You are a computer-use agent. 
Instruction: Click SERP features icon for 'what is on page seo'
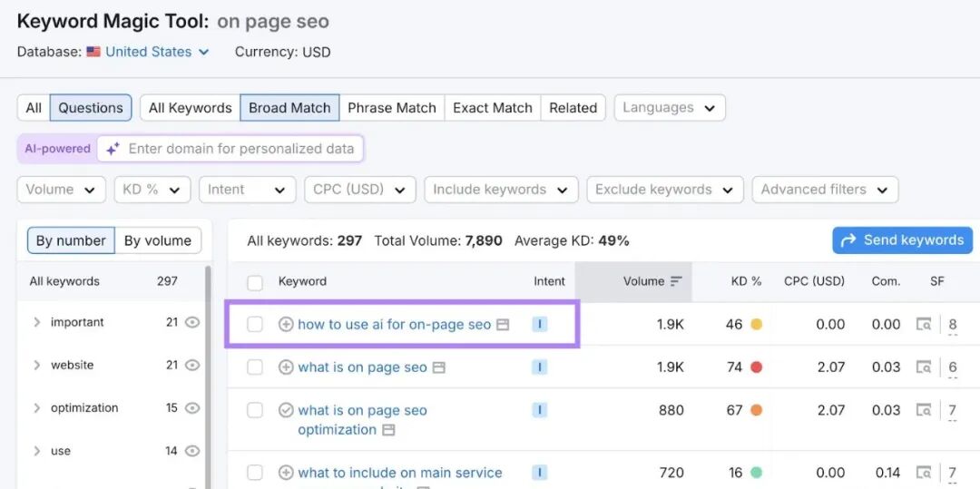click(924, 367)
